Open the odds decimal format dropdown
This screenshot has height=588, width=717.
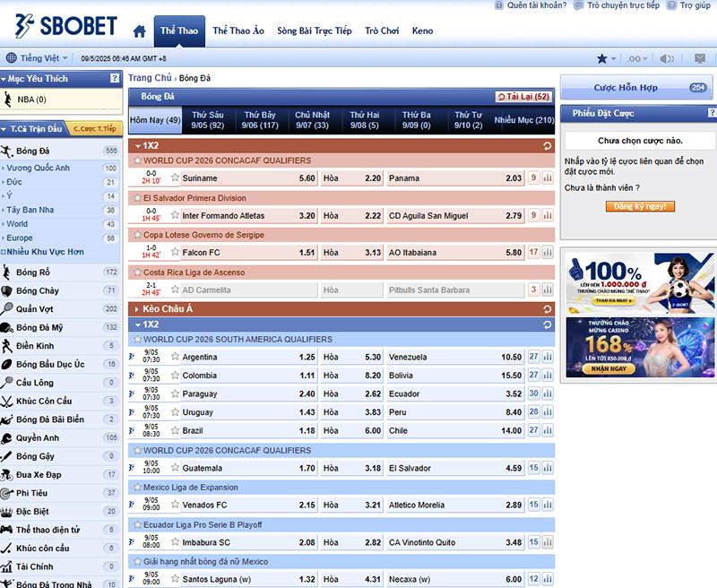pos(635,58)
